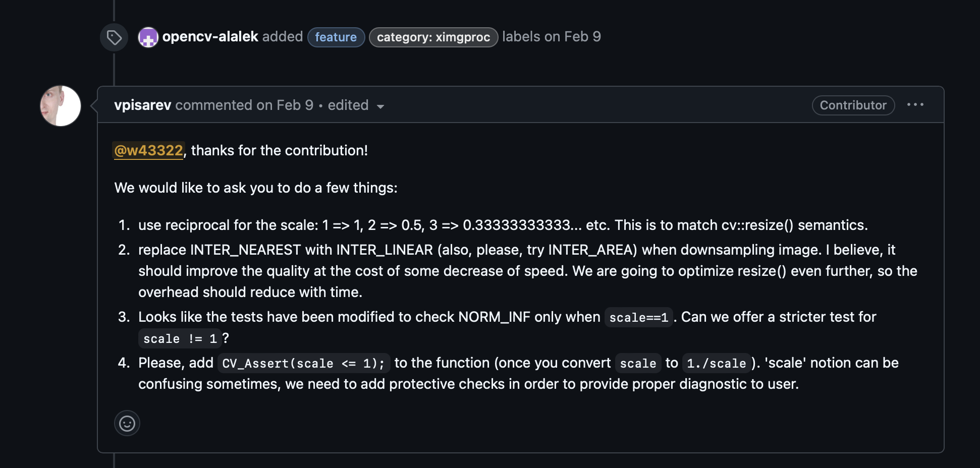This screenshot has width=980, height=468.
Task: Click the Contributor badge
Action: tap(853, 105)
